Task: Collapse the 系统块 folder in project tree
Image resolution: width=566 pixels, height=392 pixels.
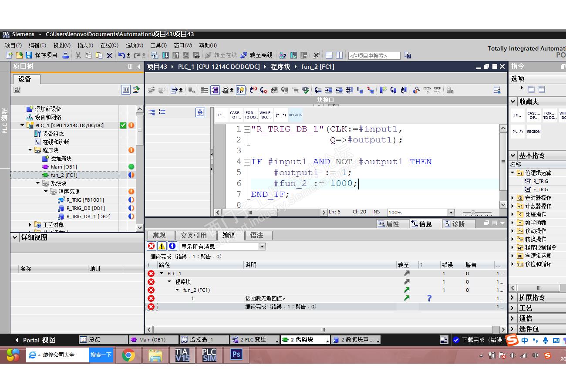Action: 38,183
